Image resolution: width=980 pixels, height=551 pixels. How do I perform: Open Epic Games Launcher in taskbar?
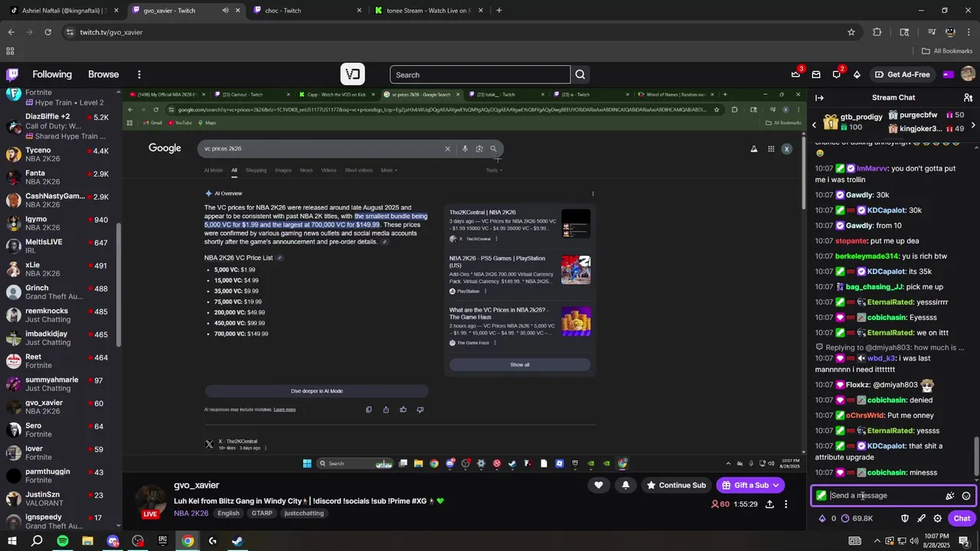click(162, 541)
